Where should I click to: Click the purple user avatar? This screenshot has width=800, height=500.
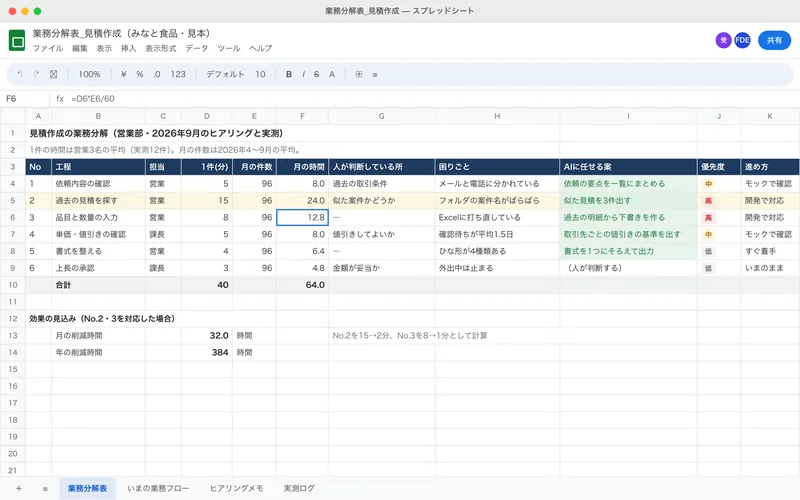[x=723, y=40]
